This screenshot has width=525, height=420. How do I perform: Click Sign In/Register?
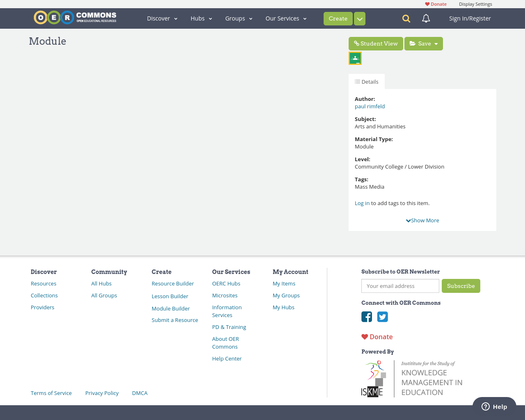pos(470,18)
